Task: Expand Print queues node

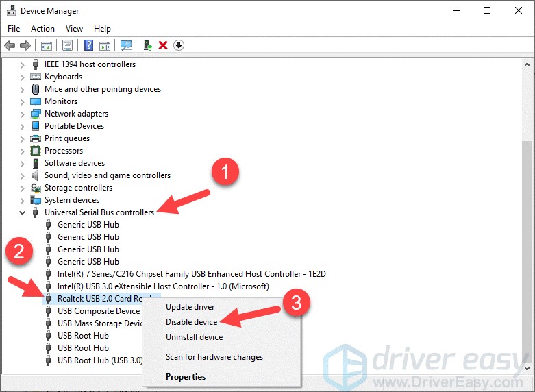Action: click(22, 138)
